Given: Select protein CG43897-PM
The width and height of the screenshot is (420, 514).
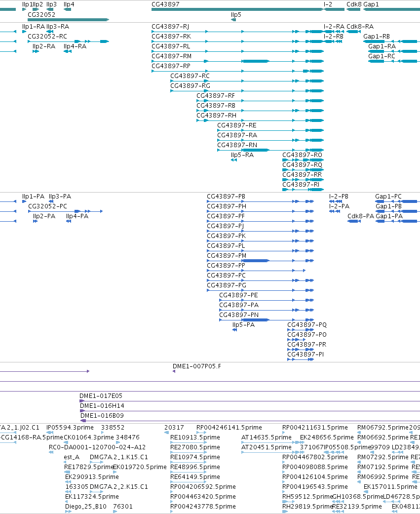Looking at the screenshot, I should tap(261, 261).
